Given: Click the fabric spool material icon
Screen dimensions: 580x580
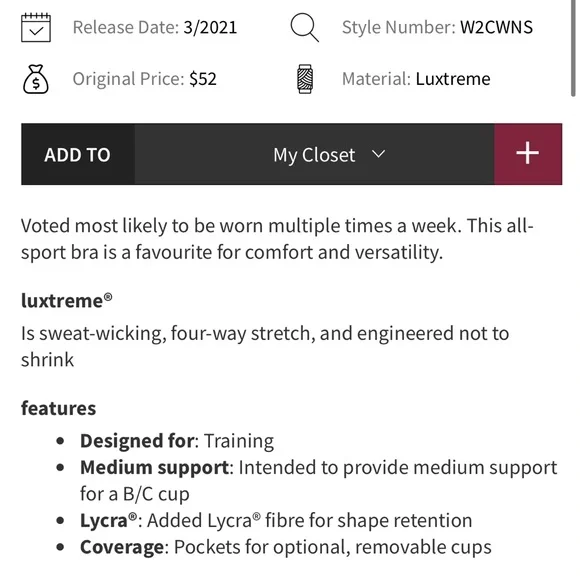Looking at the screenshot, I should [x=305, y=79].
